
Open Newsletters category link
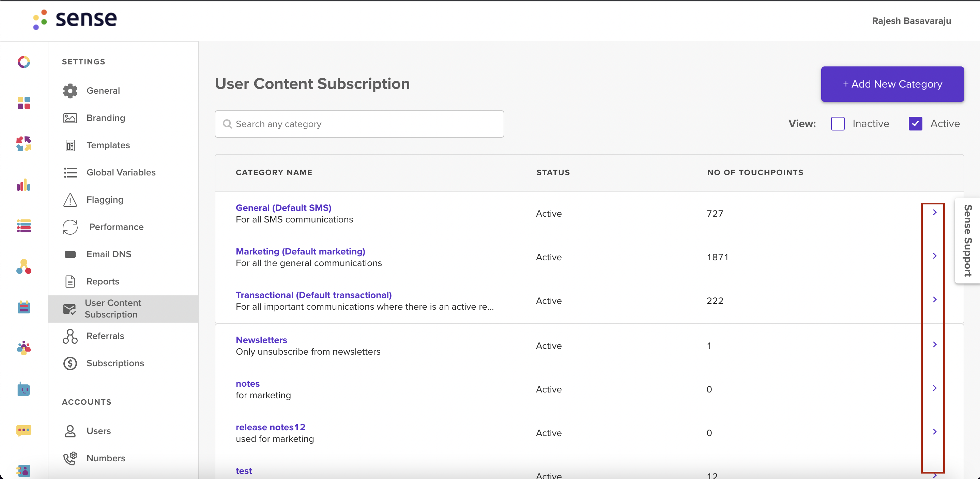[x=261, y=340]
